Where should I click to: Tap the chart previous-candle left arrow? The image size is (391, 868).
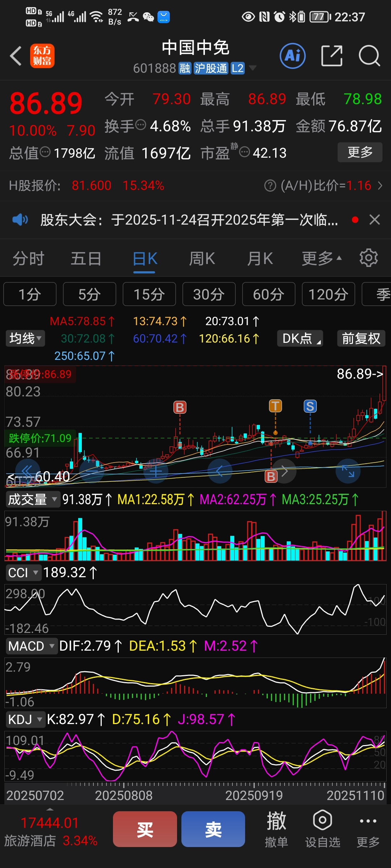pyautogui.click(x=220, y=471)
